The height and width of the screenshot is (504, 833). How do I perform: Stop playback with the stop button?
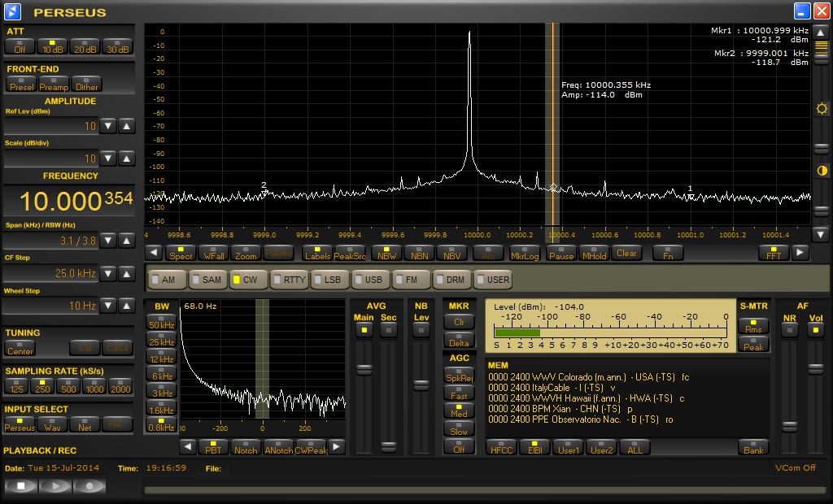(20, 485)
